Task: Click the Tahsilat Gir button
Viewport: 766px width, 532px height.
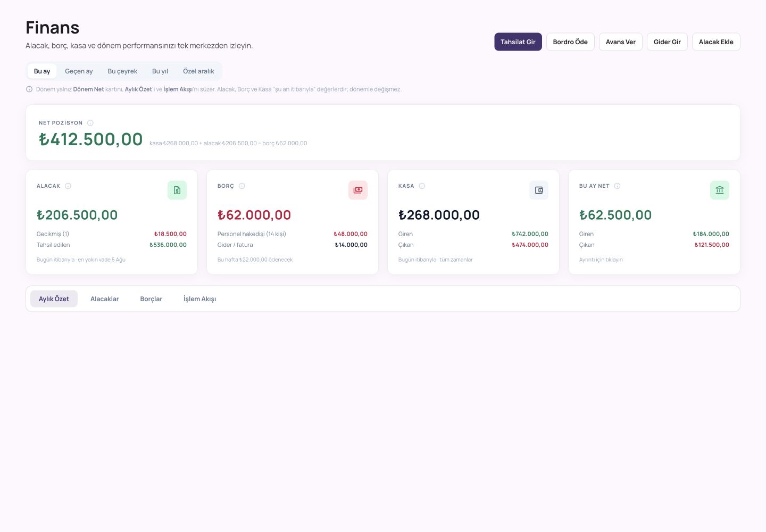Action: [x=518, y=42]
